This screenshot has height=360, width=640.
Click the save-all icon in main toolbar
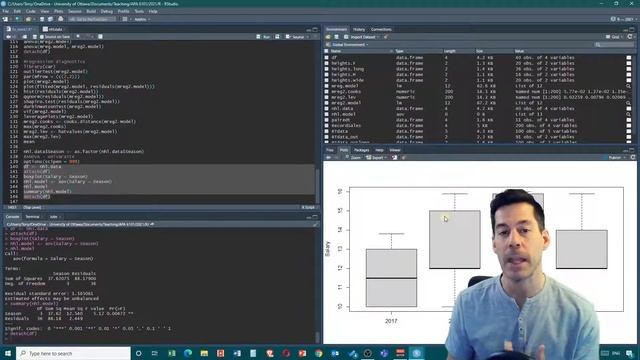point(50,19)
